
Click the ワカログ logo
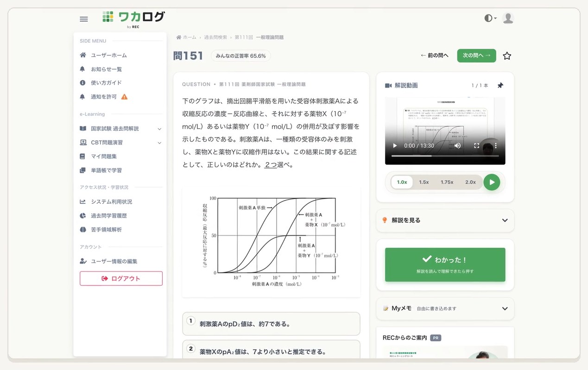pyautogui.click(x=133, y=19)
